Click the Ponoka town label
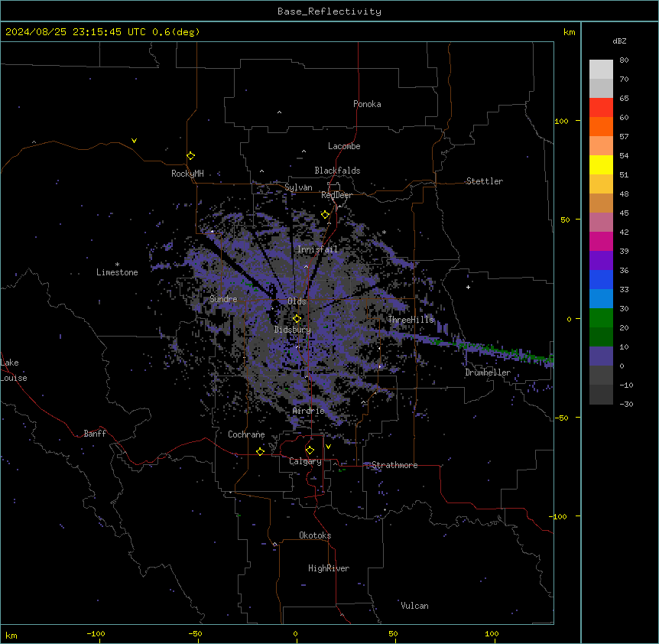The height and width of the screenshot is (644, 659). tap(367, 104)
